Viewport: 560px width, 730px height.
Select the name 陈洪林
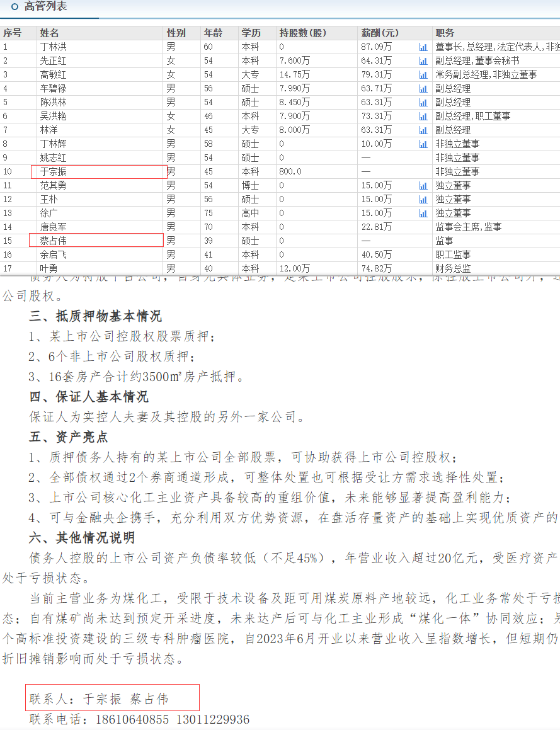click(53, 103)
